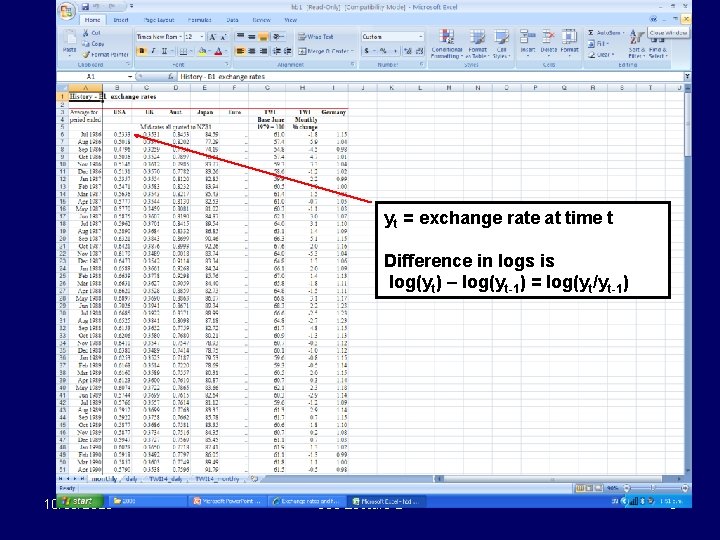Increase decimal places

(408, 51)
